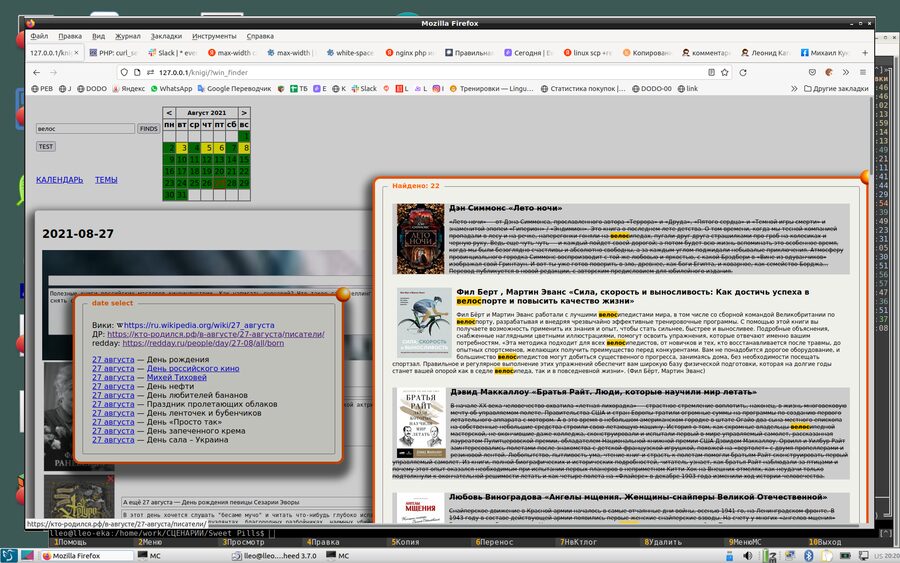Screen dimensions: 900x563
Task: Reload the page with the refresh icon
Action: 743,72
